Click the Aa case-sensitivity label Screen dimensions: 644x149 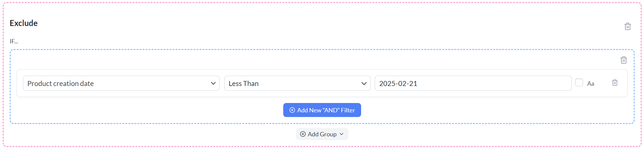coord(590,84)
